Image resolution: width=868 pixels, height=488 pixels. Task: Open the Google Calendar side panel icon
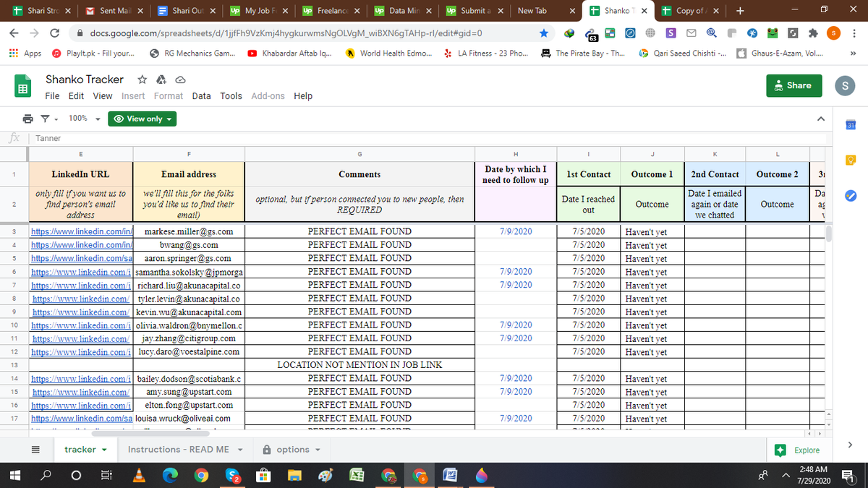(x=851, y=127)
